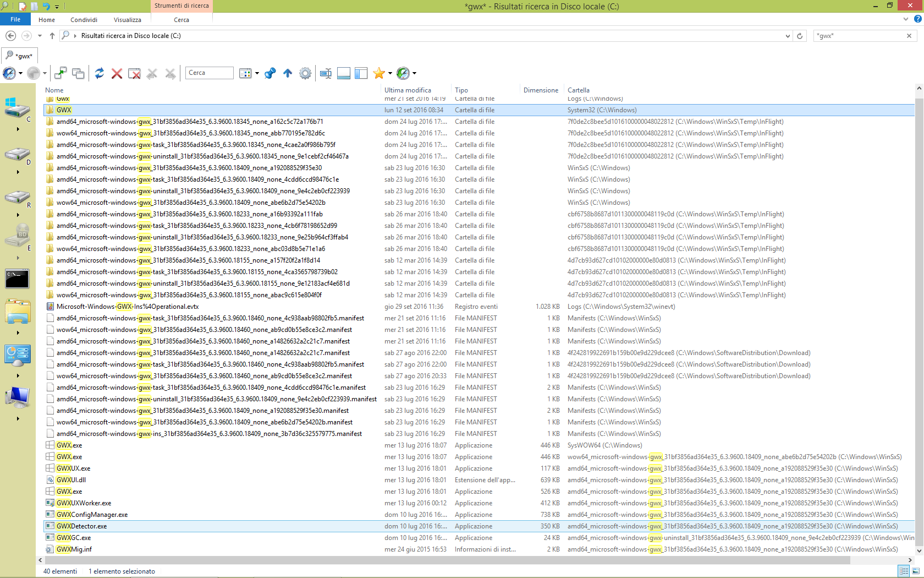The height and width of the screenshot is (578, 924).
Task: Click the window with green arrow toolbar icon
Action: (x=61, y=73)
